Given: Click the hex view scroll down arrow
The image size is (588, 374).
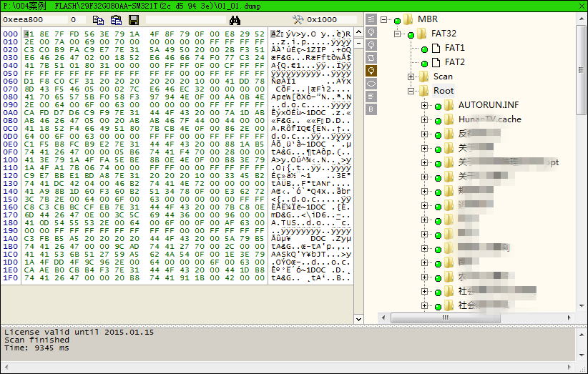Looking at the screenshot, I should 358,319.
